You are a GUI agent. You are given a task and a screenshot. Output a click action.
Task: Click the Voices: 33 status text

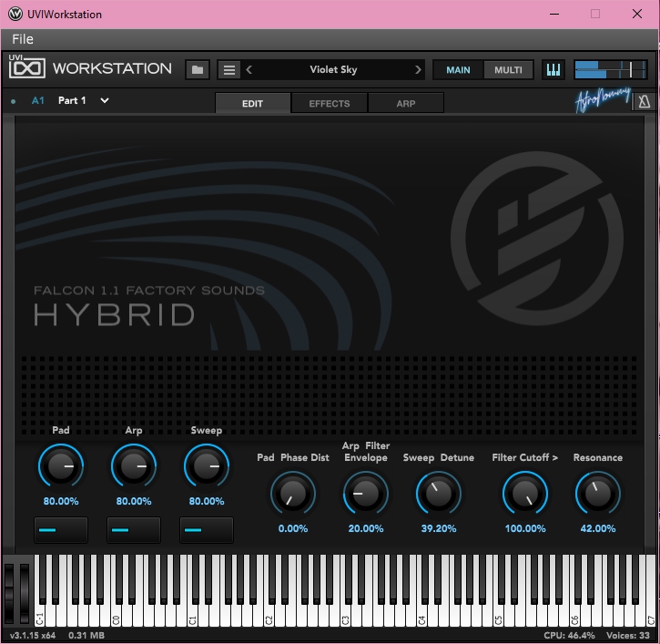click(628, 635)
